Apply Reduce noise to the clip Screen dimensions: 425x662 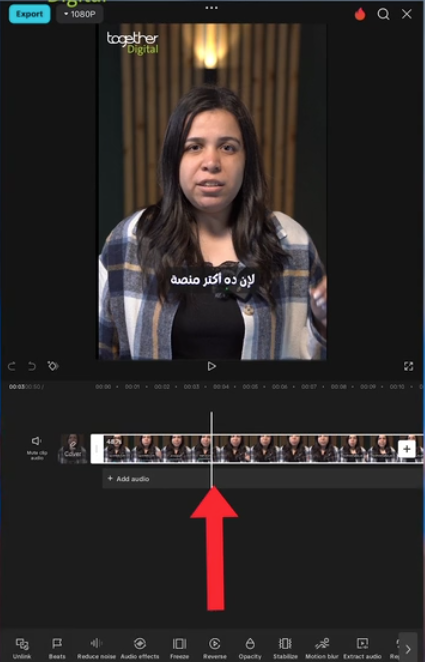point(96,648)
